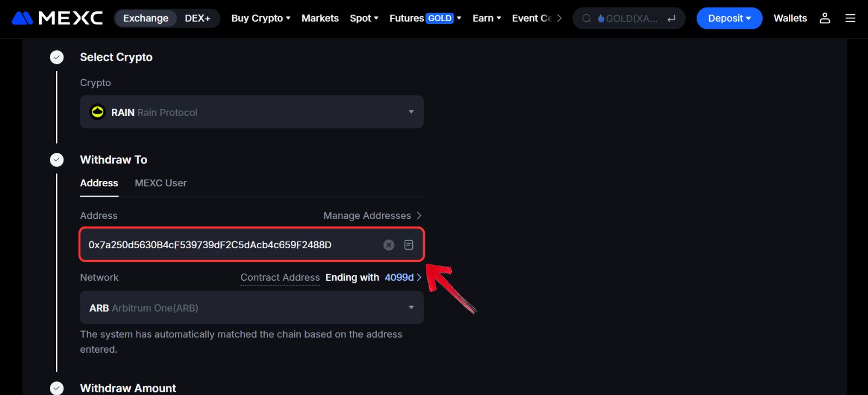
Task: Open the hamburger menu icon
Action: coord(850,18)
